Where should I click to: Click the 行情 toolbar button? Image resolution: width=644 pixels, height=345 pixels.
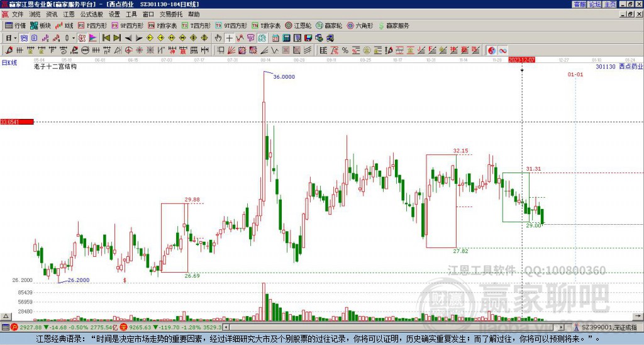pyautogui.click(x=15, y=25)
